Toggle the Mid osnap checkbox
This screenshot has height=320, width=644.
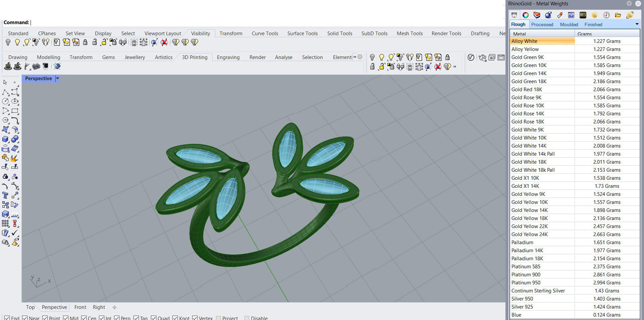click(66, 318)
